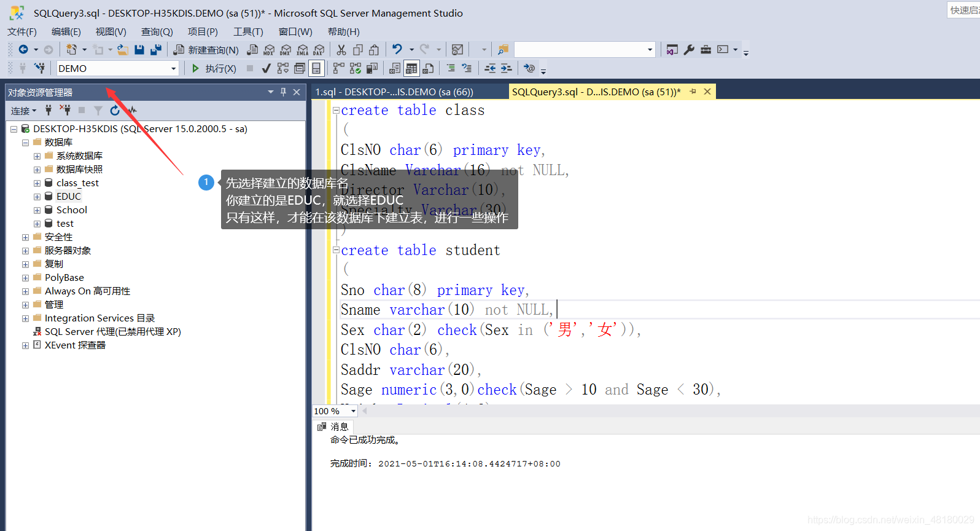Viewport: 980px width, 531px height.
Task: Toggle IntelliSense Enabled icon
Action: [x=316, y=68]
